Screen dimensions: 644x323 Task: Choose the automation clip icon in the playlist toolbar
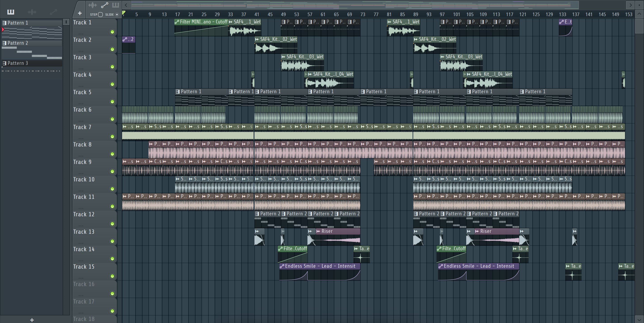point(104,5)
